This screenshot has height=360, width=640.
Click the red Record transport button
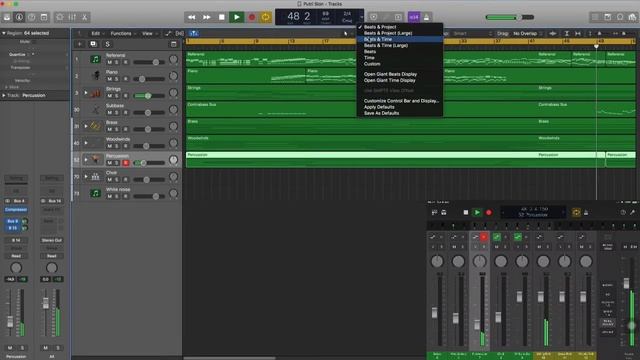251,17
